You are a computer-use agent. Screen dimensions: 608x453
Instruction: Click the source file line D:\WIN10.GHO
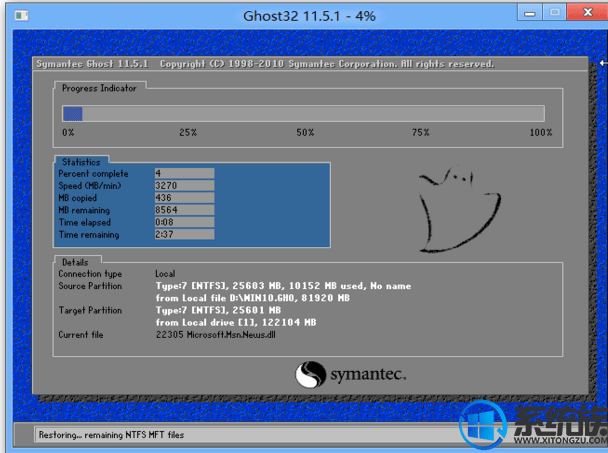pos(252,298)
